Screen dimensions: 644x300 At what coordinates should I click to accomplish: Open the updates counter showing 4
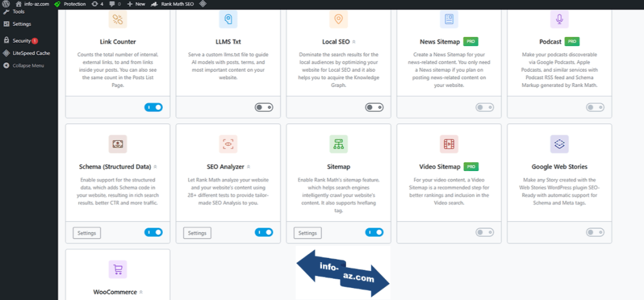click(x=97, y=4)
